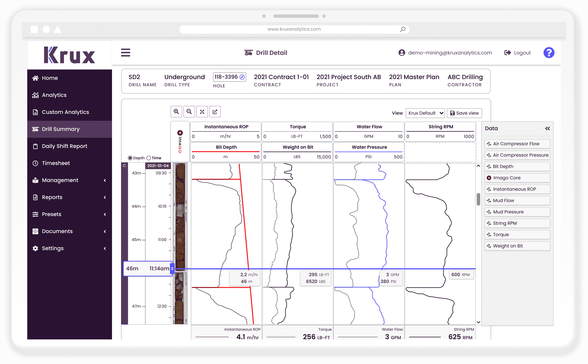Go to the Daily Shift Report section
The height and width of the screenshot is (364, 588).
click(x=65, y=146)
